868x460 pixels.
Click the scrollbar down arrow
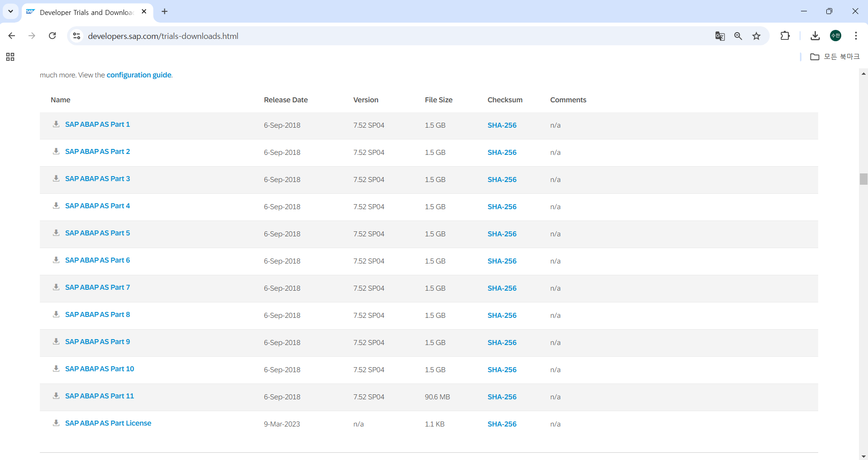[x=863, y=456]
